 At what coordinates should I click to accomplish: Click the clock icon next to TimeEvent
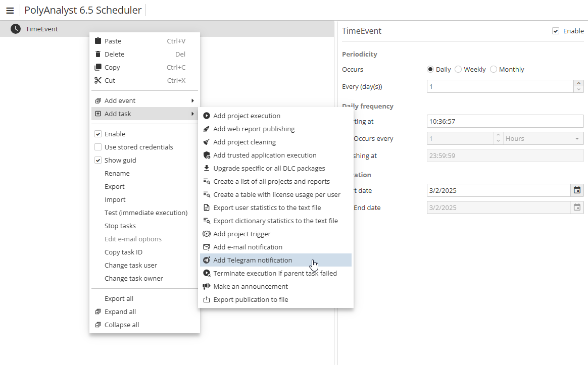(x=16, y=29)
